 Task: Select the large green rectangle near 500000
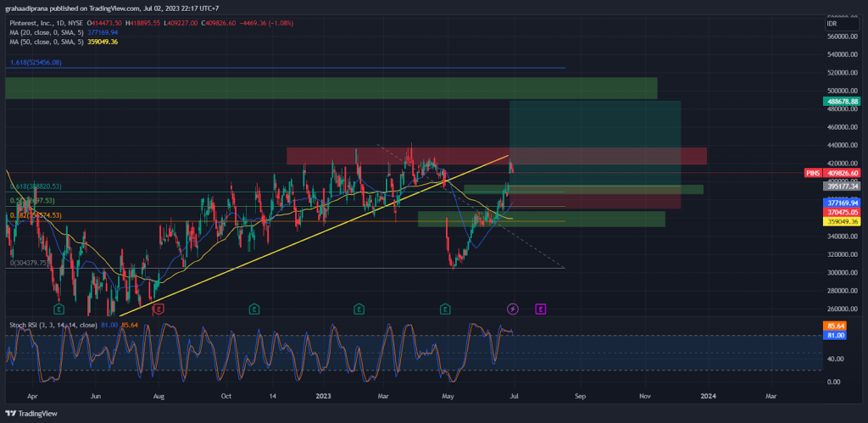pos(331,88)
